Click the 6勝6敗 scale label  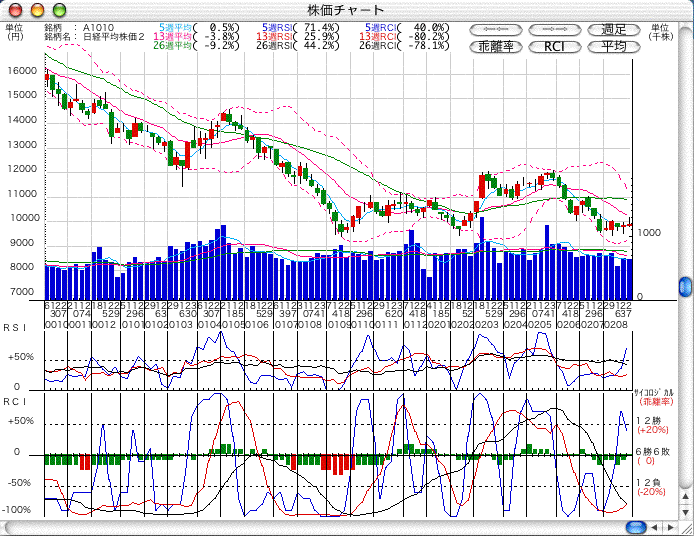(653, 451)
